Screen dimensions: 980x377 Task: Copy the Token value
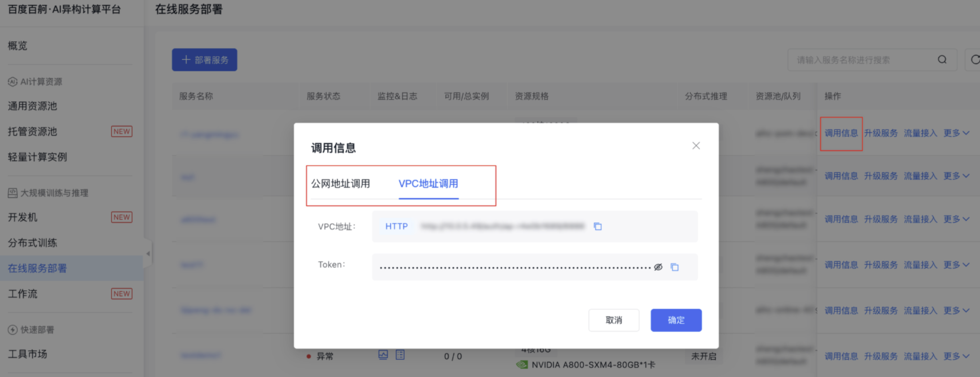coord(674,267)
